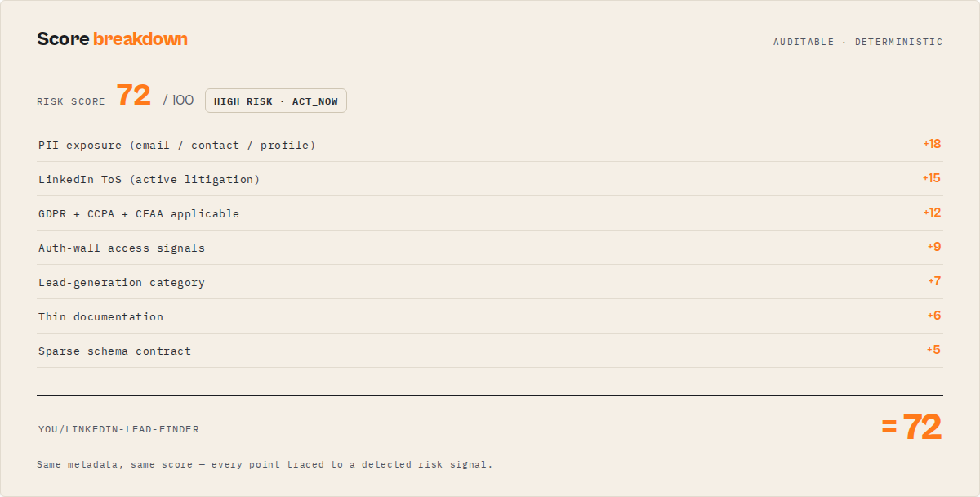Click the +5 point value
The image size is (980, 497).
point(934,350)
